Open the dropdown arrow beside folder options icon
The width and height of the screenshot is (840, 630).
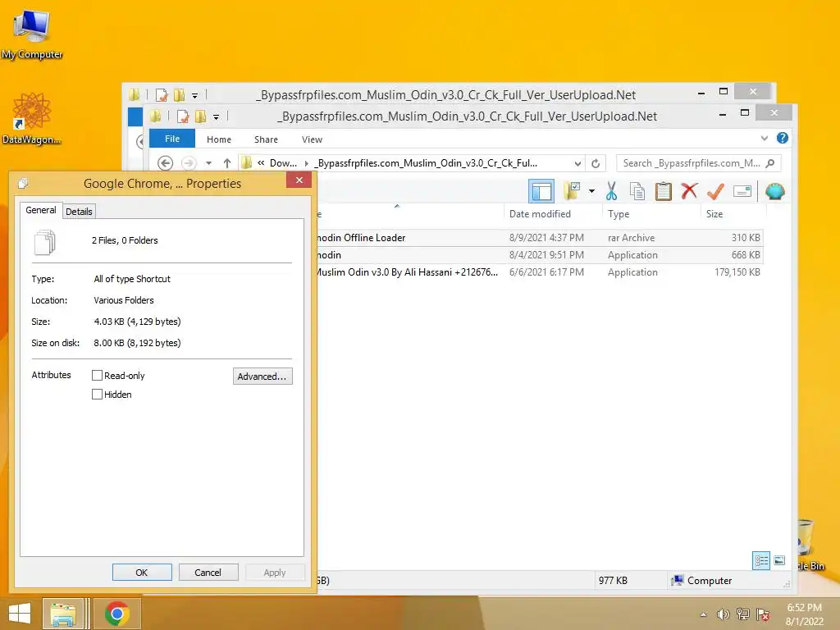point(591,190)
